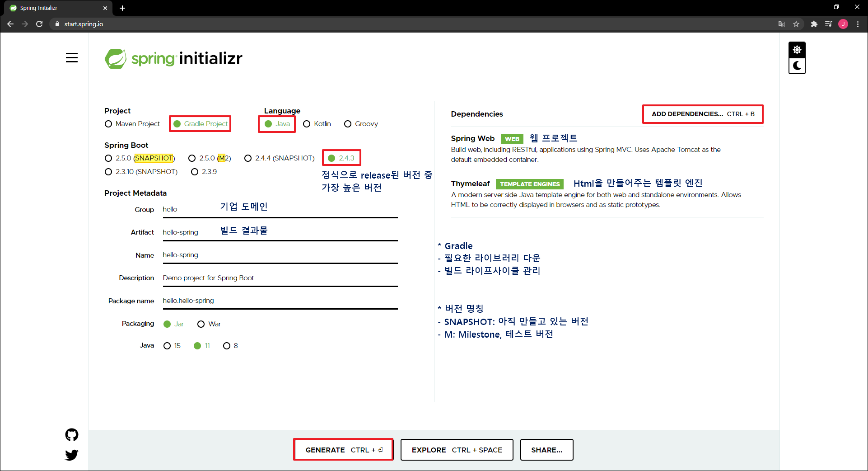Open the translate page icon
Screen dimensions: 868x471
[x=782, y=24]
